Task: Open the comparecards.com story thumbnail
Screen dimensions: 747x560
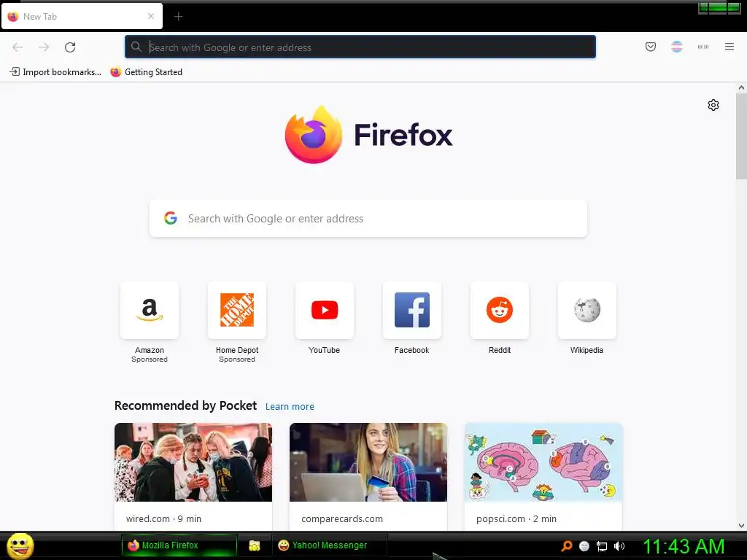Action: (368, 462)
